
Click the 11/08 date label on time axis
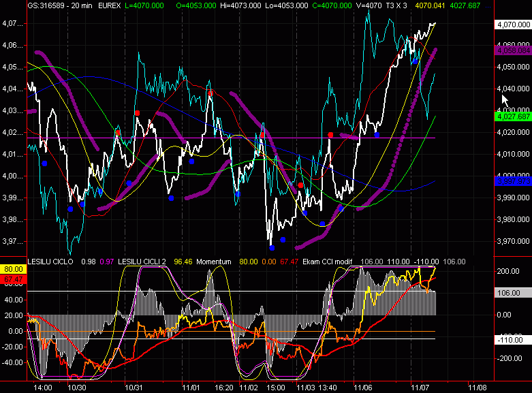478,388
